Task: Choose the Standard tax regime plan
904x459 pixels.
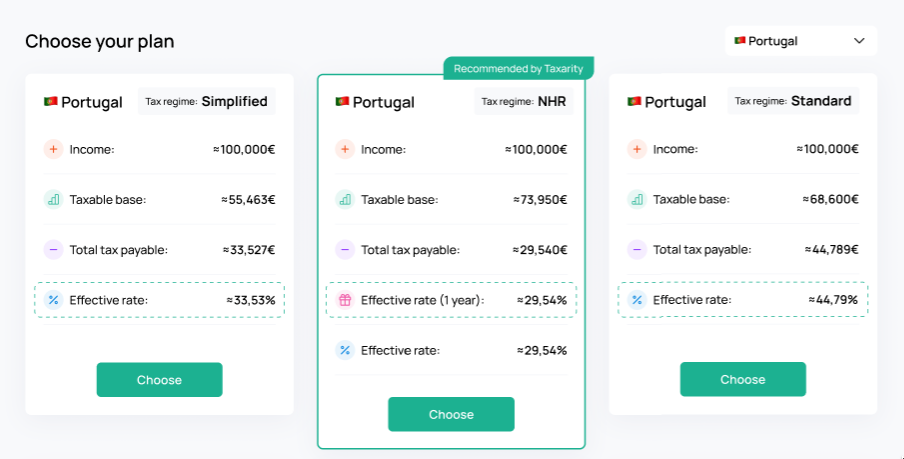Action: click(743, 379)
